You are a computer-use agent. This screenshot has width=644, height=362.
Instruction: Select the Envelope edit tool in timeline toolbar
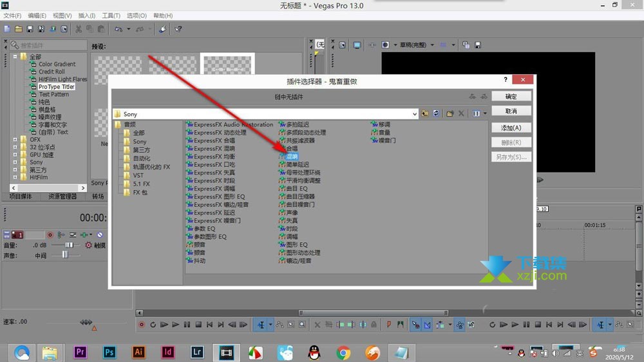(279, 325)
